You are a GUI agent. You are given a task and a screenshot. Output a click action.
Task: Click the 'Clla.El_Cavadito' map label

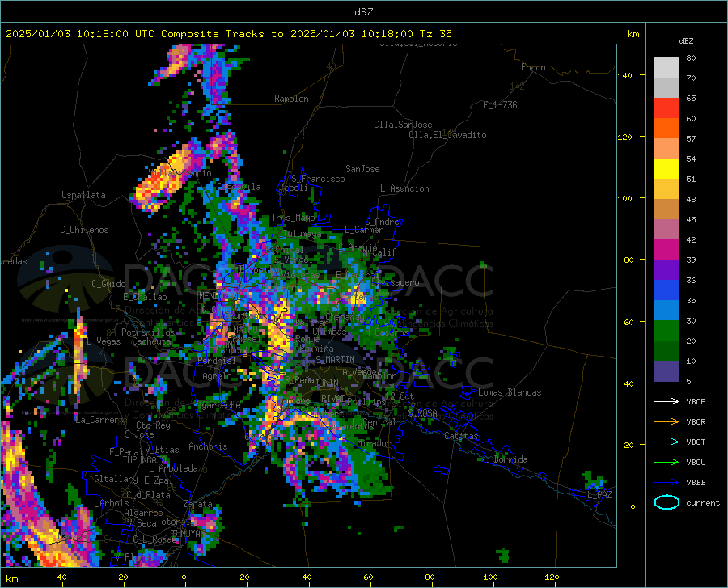(447, 135)
